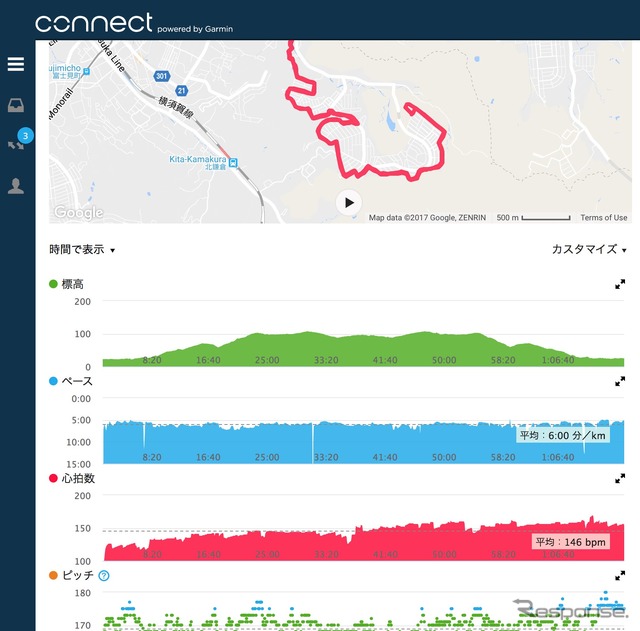The image size is (640, 631).
Task: Open the カスタマイズ dropdown
Action: (x=589, y=249)
